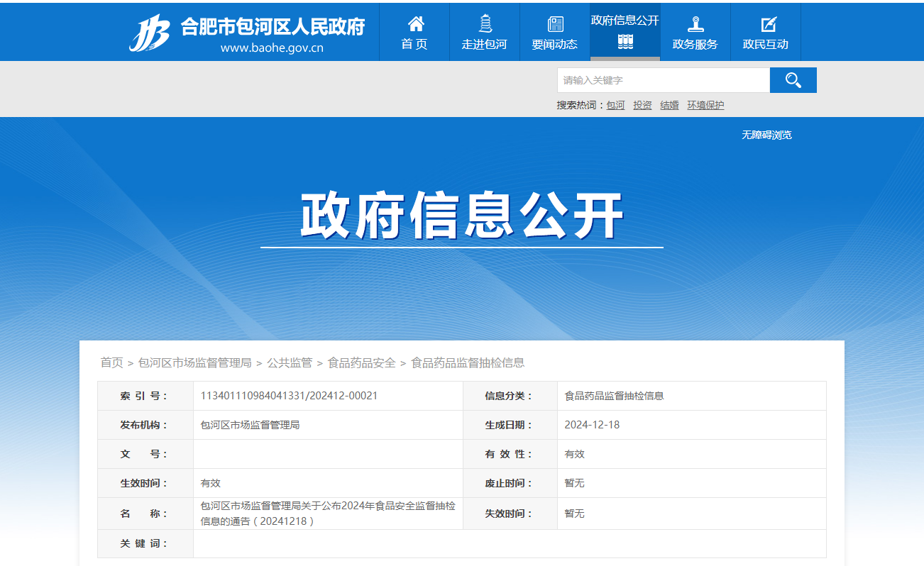
Task: Click the books icon under 政府信息公开
Action: (625, 43)
